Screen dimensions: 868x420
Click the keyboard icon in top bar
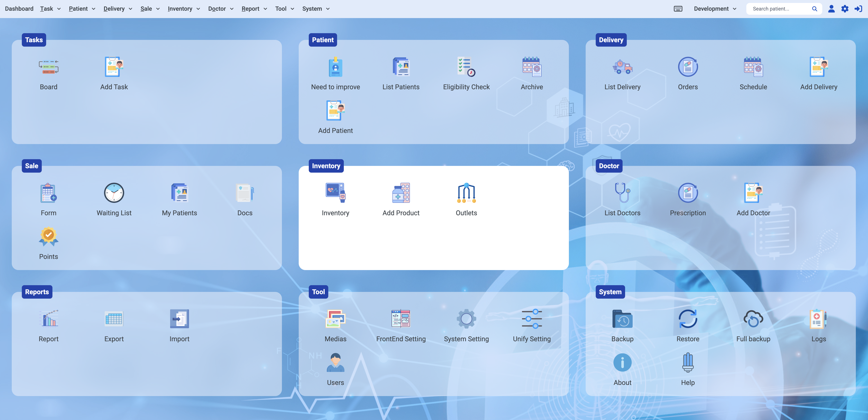tap(678, 9)
